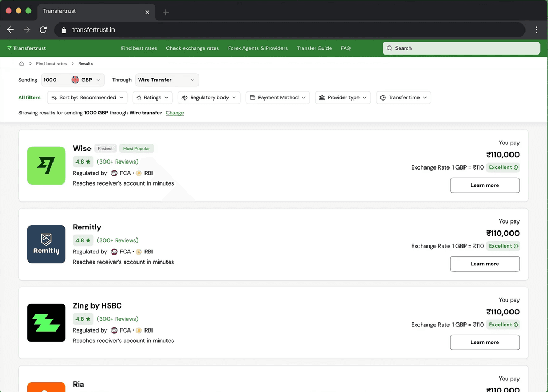Click the browser back arrow

(11, 30)
